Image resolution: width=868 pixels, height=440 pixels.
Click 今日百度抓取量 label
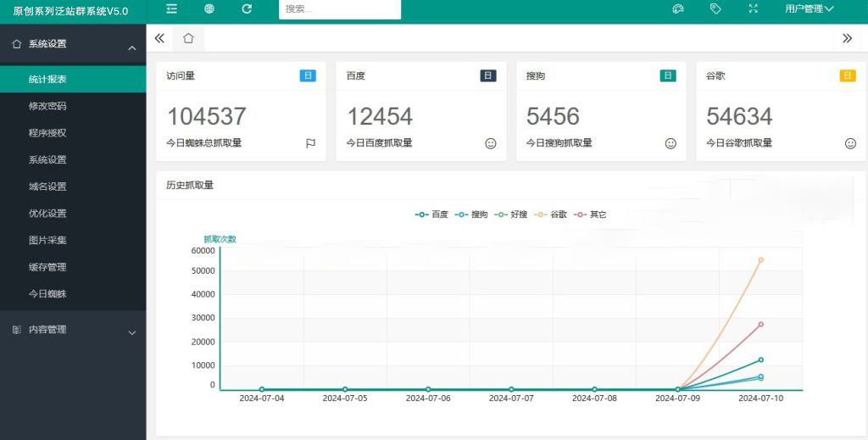(x=380, y=143)
